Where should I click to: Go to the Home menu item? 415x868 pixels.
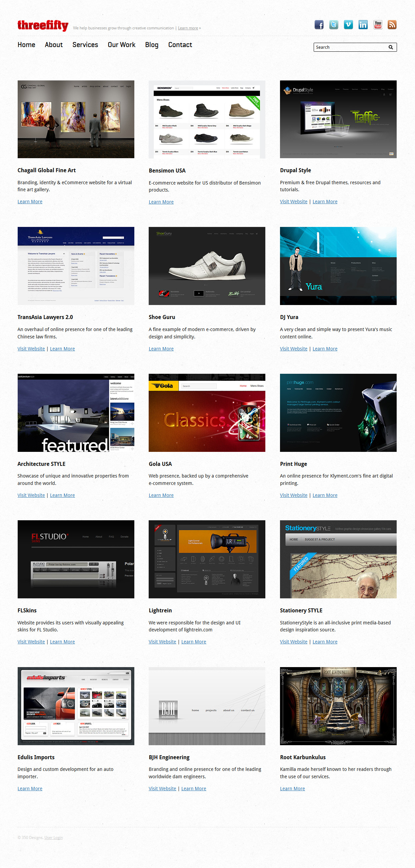[x=26, y=45]
